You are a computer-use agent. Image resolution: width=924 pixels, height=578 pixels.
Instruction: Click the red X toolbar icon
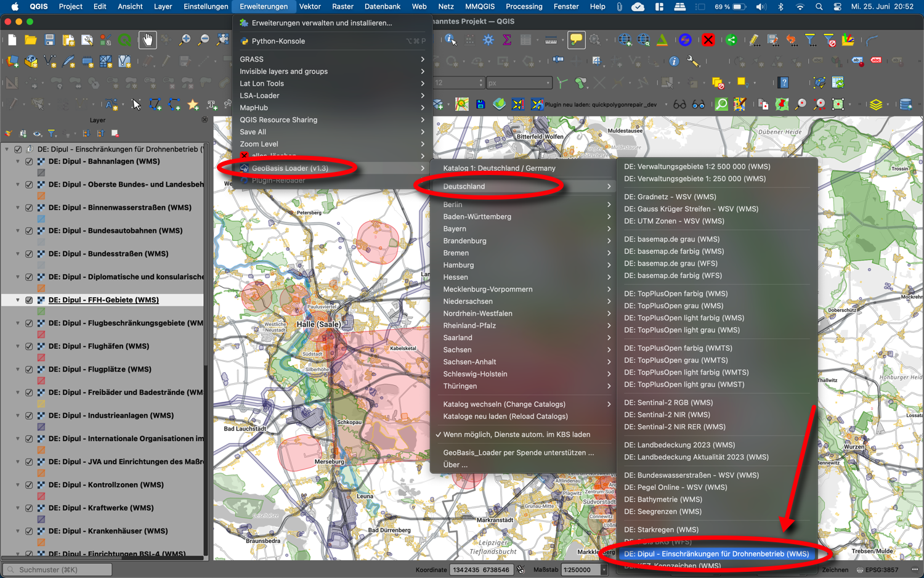[x=708, y=40]
